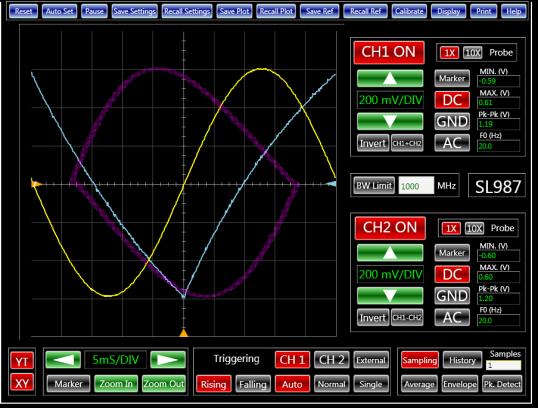Viewport: 538px width, 408px height.
Task: Click the bandwidth limit 1000 MHz field
Action: coord(416,186)
